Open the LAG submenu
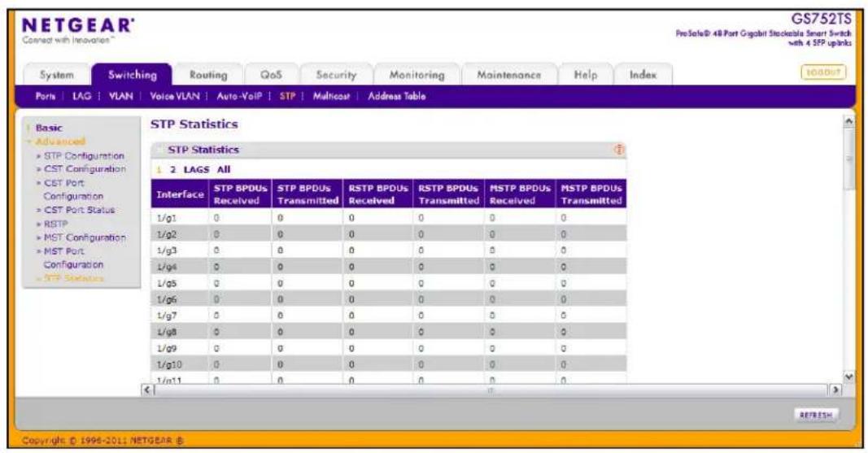 81,96
